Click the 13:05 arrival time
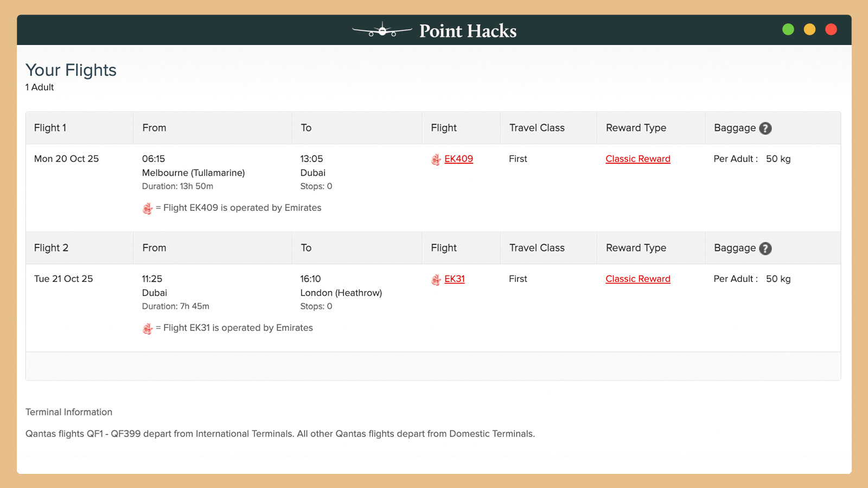Screen dimensions: 868x488 click(x=311, y=159)
